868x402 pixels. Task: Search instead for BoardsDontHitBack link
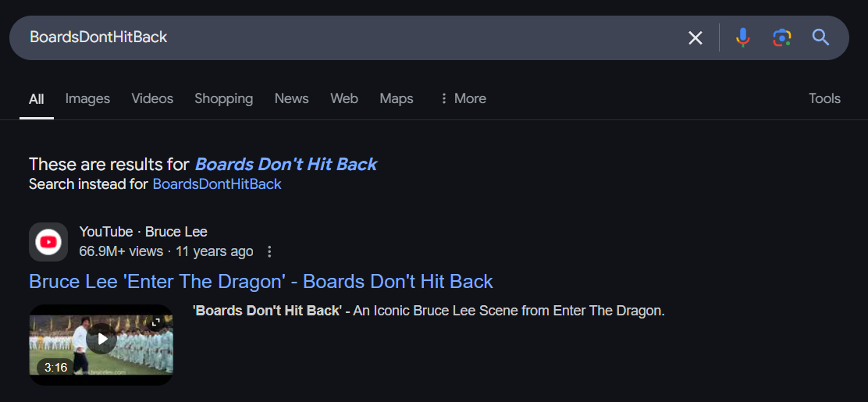[217, 184]
